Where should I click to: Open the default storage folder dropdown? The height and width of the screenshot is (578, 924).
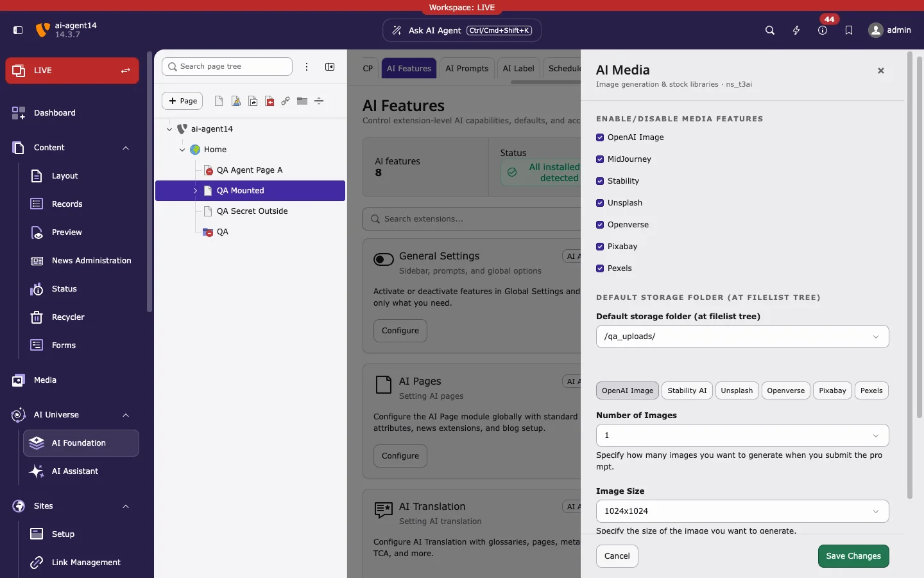coord(742,337)
